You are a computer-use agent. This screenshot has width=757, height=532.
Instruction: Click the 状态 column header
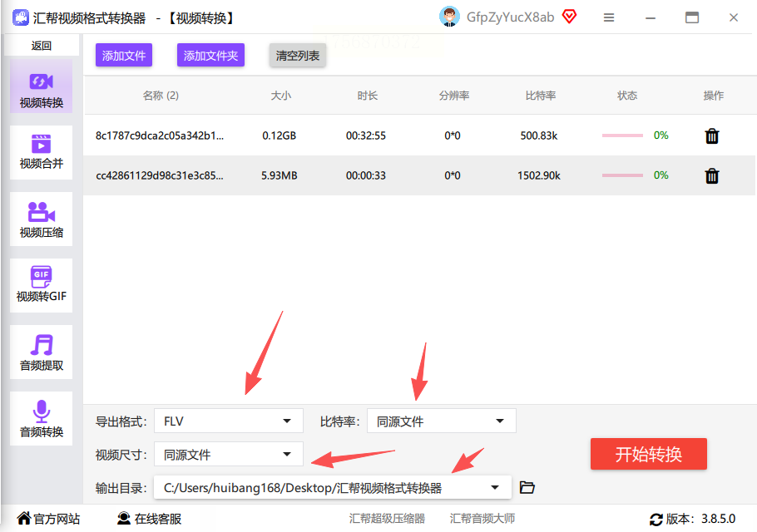(x=626, y=96)
